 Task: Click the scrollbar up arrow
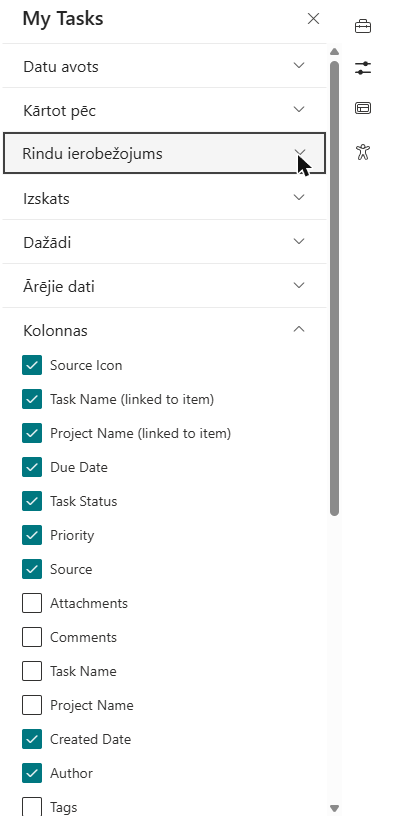335,52
